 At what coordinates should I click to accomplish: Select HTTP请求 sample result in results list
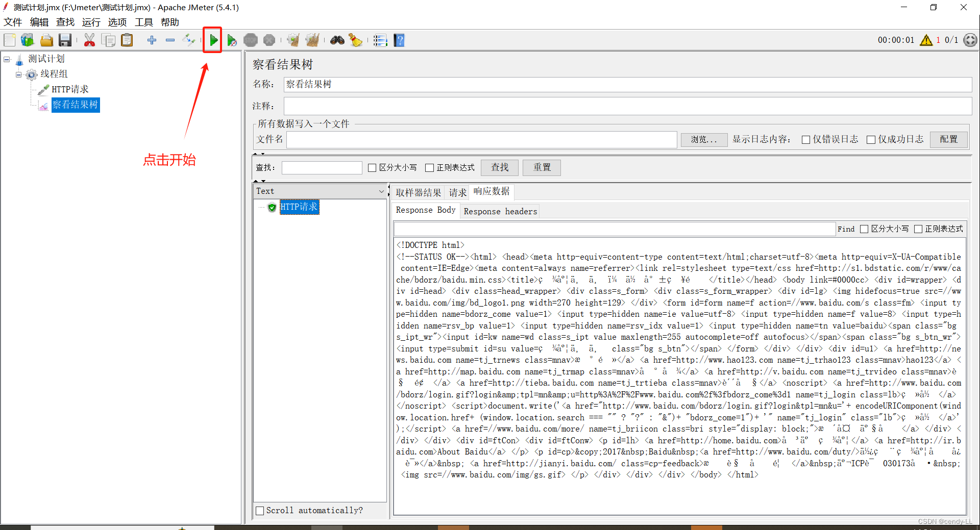click(299, 207)
